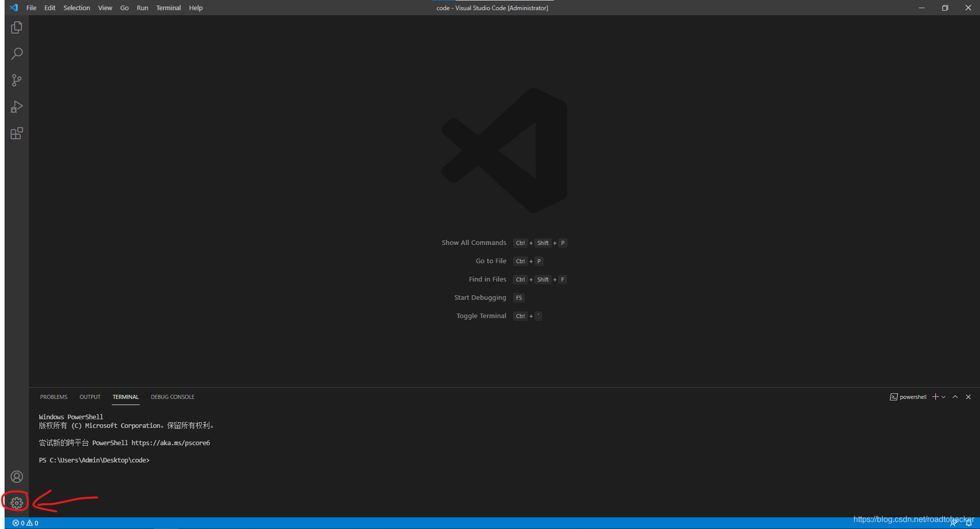Viewport: 980px width, 529px height.
Task: Open the Explorer view in activity bar
Action: click(x=17, y=27)
